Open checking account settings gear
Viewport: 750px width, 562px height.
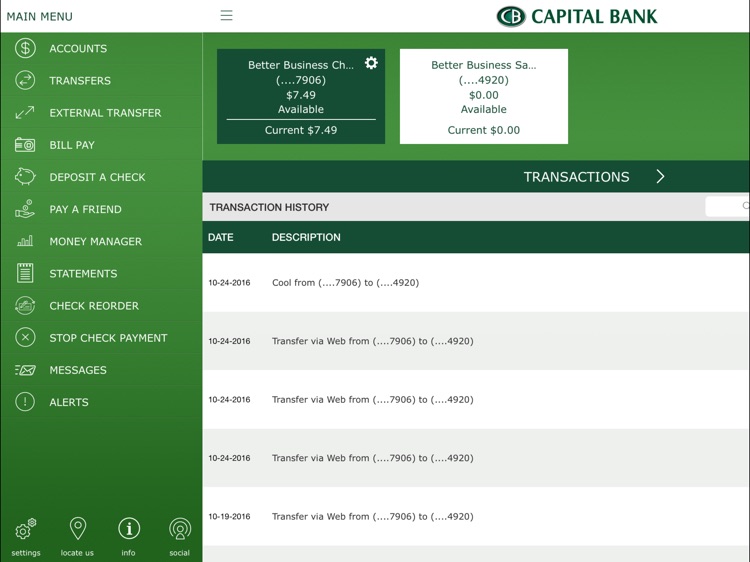click(371, 63)
